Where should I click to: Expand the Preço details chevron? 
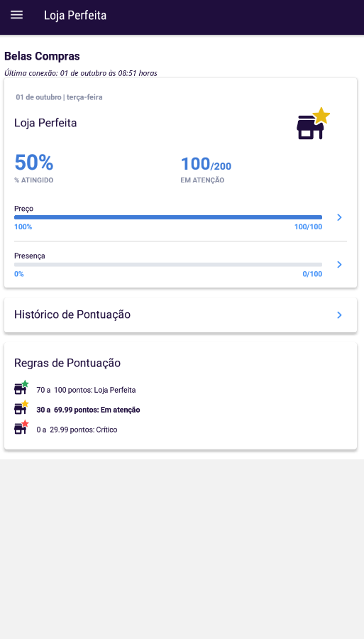coord(340,217)
